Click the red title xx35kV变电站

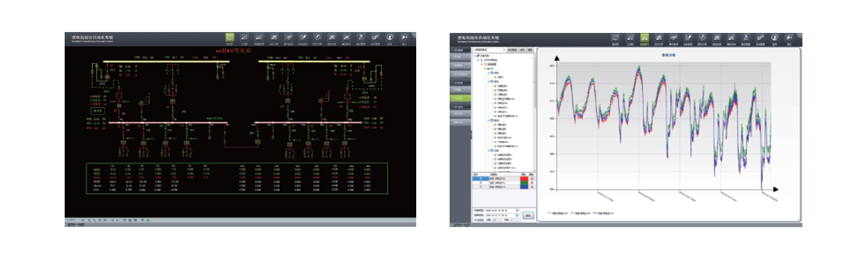[x=233, y=51]
